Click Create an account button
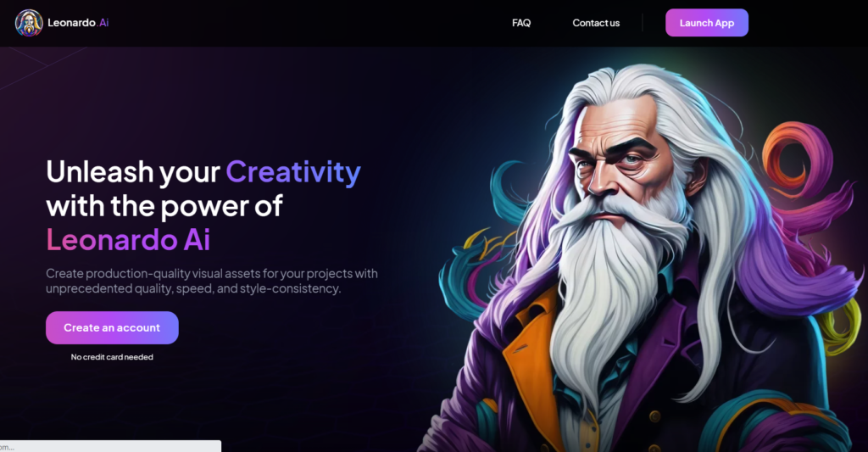This screenshot has height=452, width=868. tap(112, 327)
